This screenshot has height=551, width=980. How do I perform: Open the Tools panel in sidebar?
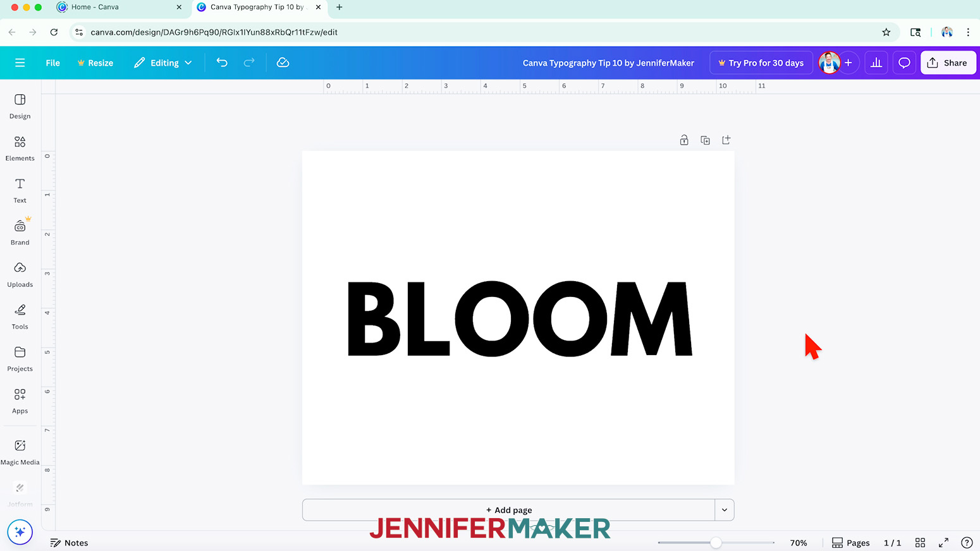[20, 317]
